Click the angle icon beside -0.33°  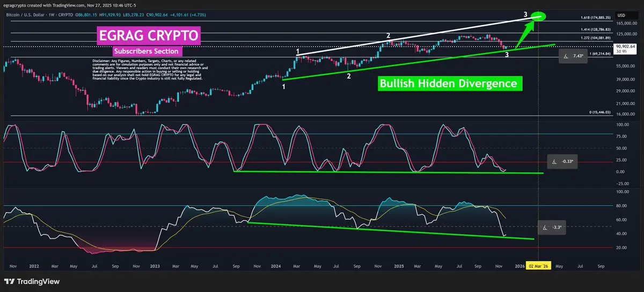[x=554, y=161]
